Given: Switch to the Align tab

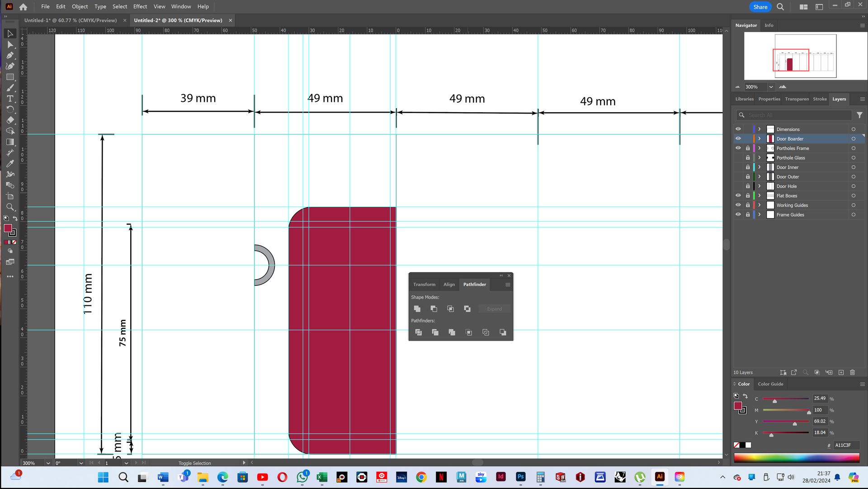Looking at the screenshot, I should [449, 285].
